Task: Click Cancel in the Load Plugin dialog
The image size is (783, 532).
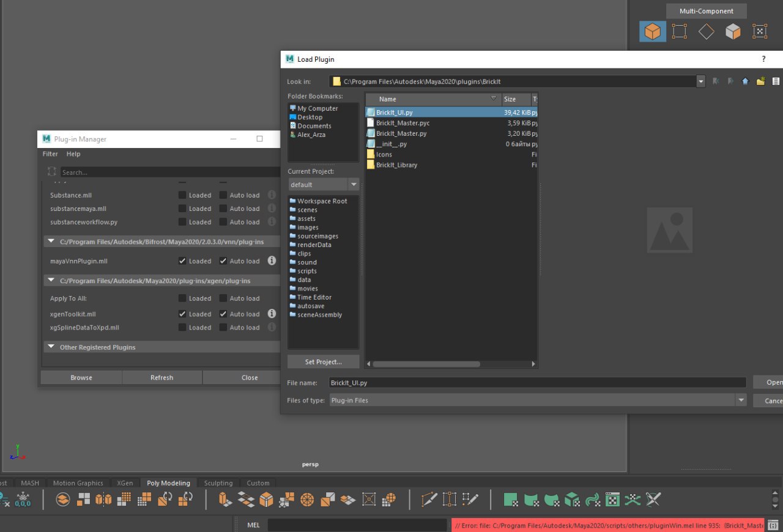Action: click(x=768, y=401)
